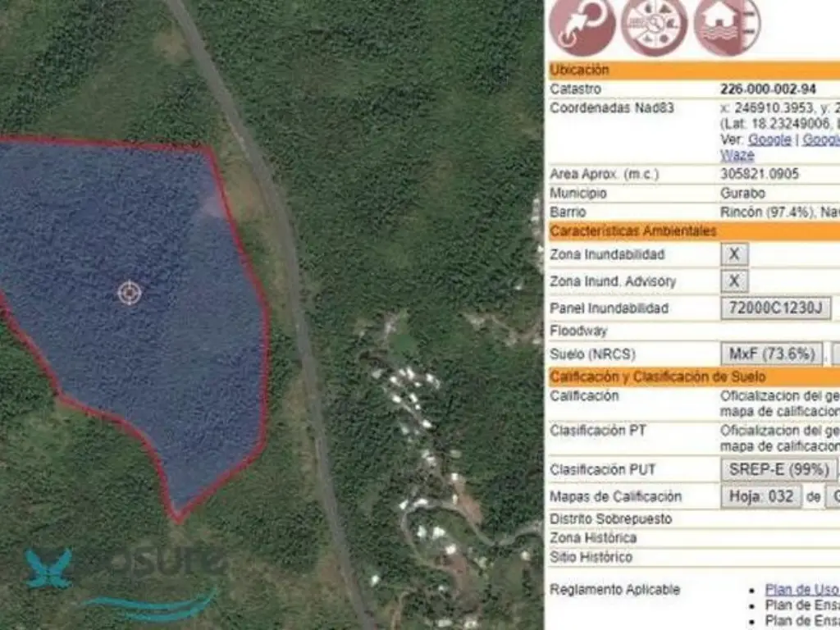Viewport: 840px width, 630px height.
Task: Click the MxF (73.6%) soil button
Action: click(x=771, y=354)
